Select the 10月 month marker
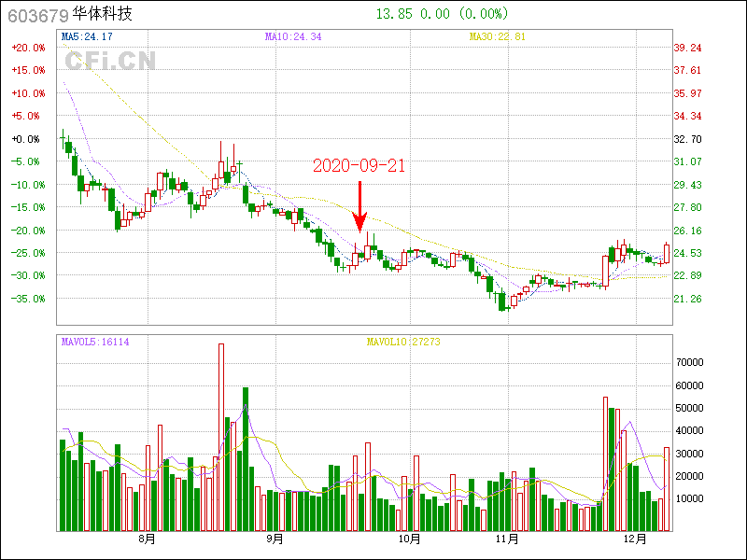Viewport: 747px width, 560px height. click(x=409, y=539)
